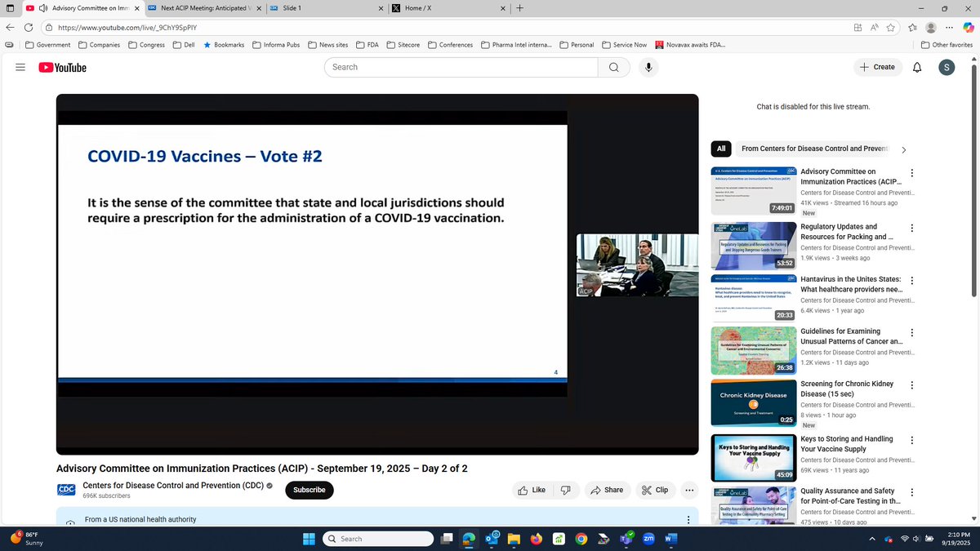The height and width of the screenshot is (551, 980).
Task: Open the Conferences bookmarks folder
Action: pyautogui.click(x=450, y=45)
